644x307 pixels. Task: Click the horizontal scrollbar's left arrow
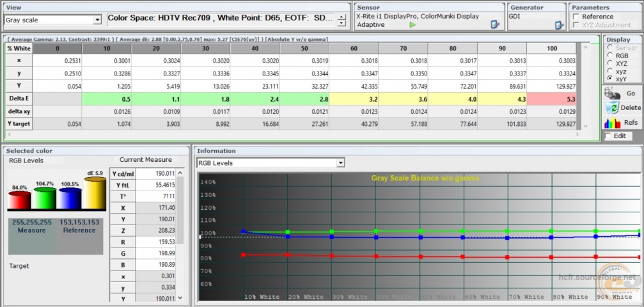coord(8,134)
